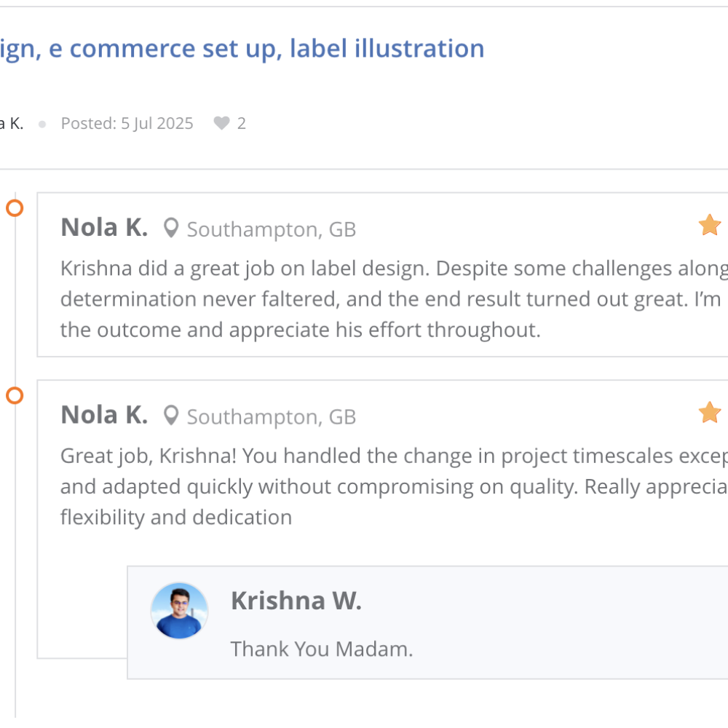Click the author name beside the posted date
The height and width of the screenshot is (728, 728).
pos(12,124)
